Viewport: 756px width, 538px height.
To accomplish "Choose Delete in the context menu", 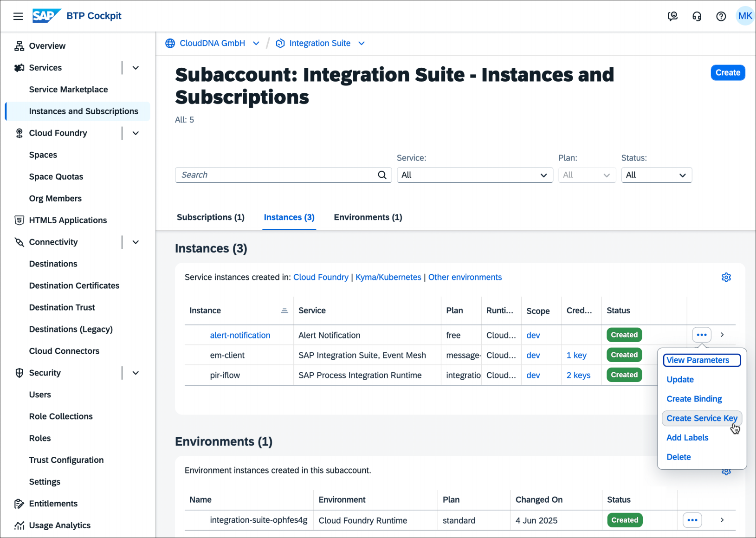I will click(678, 457).
